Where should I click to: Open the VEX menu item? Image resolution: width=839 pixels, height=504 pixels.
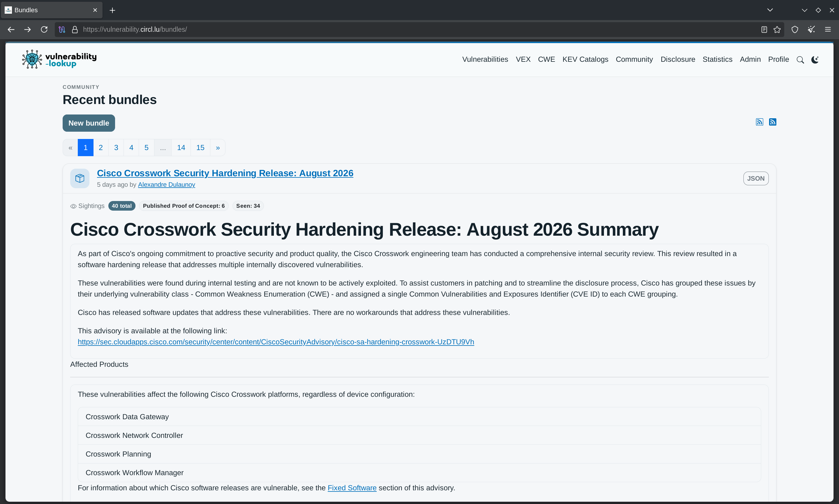[x=523, y=59]
